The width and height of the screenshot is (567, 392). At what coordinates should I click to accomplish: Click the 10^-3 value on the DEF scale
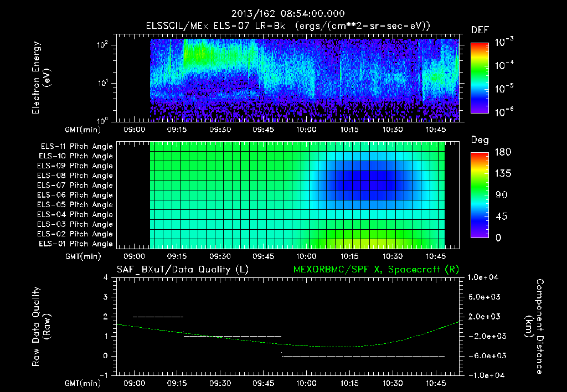tap(504, 42)
